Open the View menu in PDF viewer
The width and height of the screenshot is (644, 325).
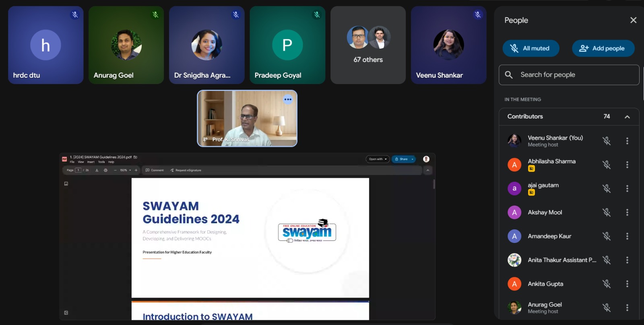click(x=81, y=162)
